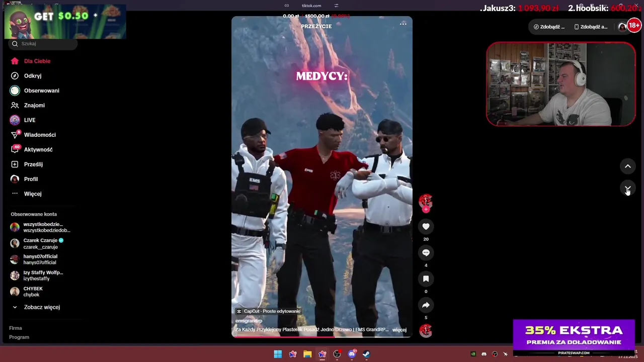This screenshot has width=644, height=362.
Task: Open Discord from the taskbar
Action: point(352,354)
